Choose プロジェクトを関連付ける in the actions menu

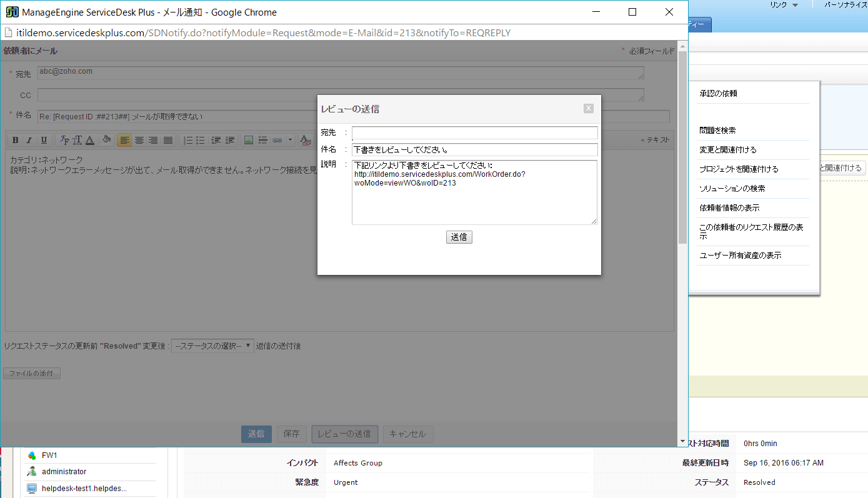(x=739, y=169)
